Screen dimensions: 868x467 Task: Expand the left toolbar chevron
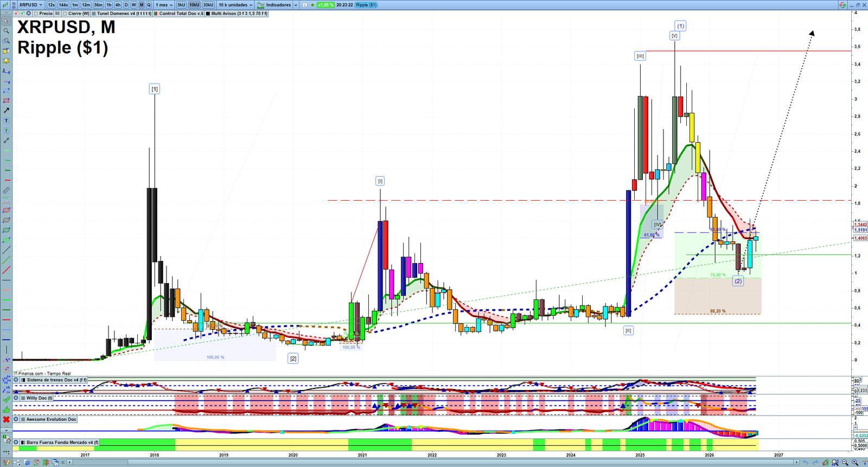point(6,430)
